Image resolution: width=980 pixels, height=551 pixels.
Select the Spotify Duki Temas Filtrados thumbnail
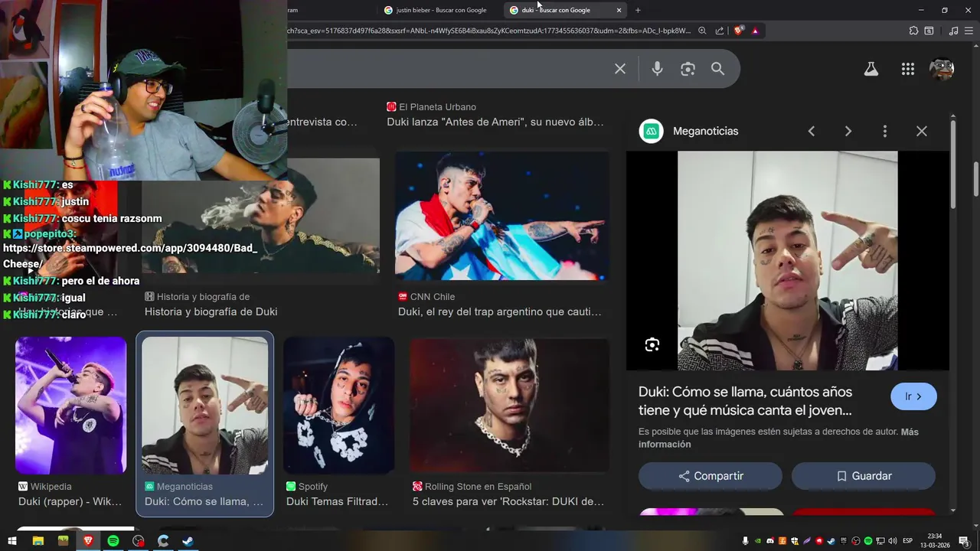coord(339,406)
